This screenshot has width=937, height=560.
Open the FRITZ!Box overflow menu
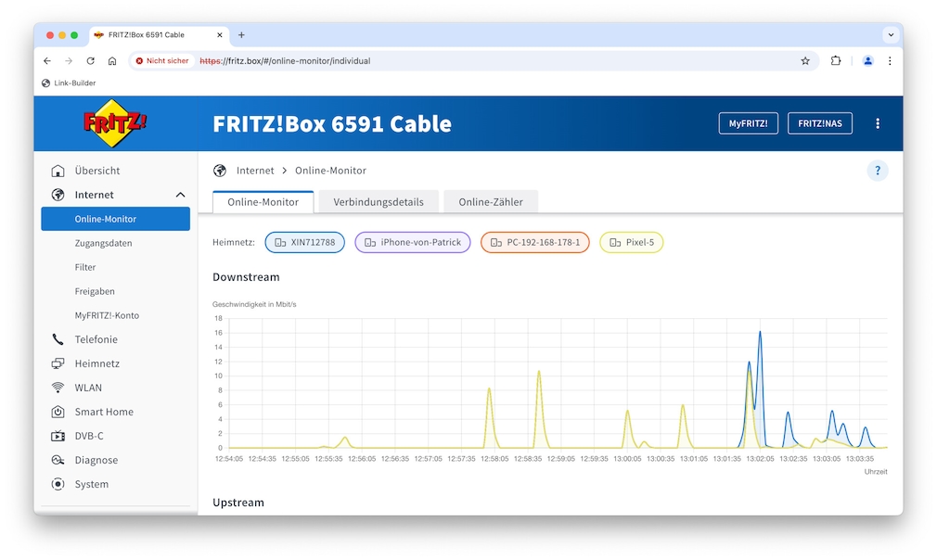(878, 122)
